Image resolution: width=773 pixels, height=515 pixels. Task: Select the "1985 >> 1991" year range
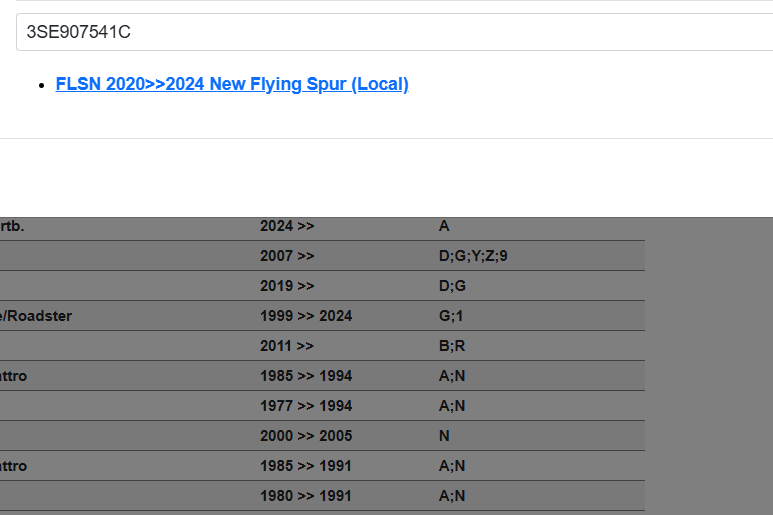pyautogui.click(x=306, y=466)
